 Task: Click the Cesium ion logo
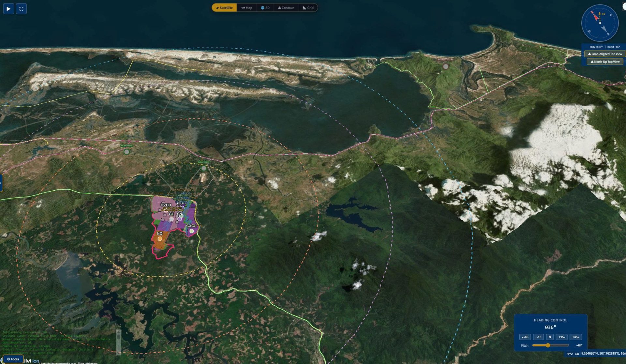pos(31,361)
